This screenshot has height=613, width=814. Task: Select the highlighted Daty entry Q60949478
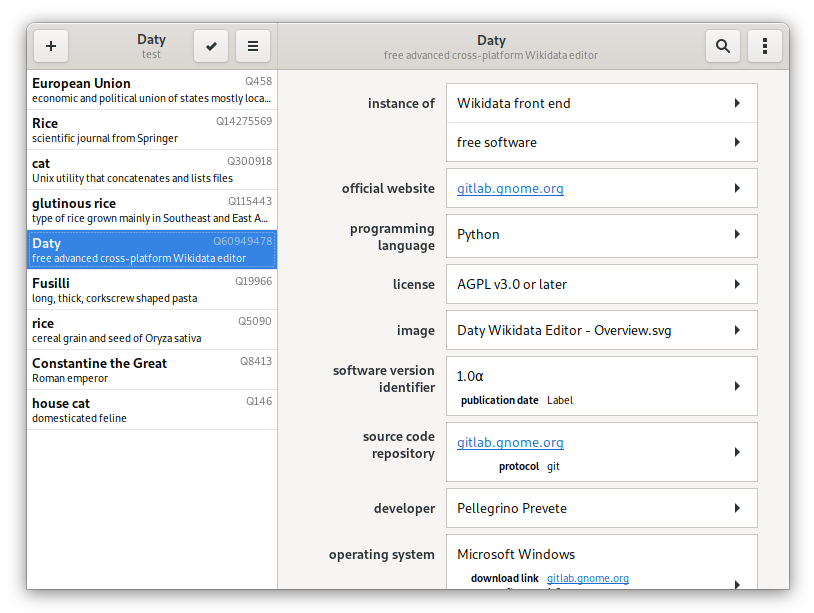[x=152, y=250]
